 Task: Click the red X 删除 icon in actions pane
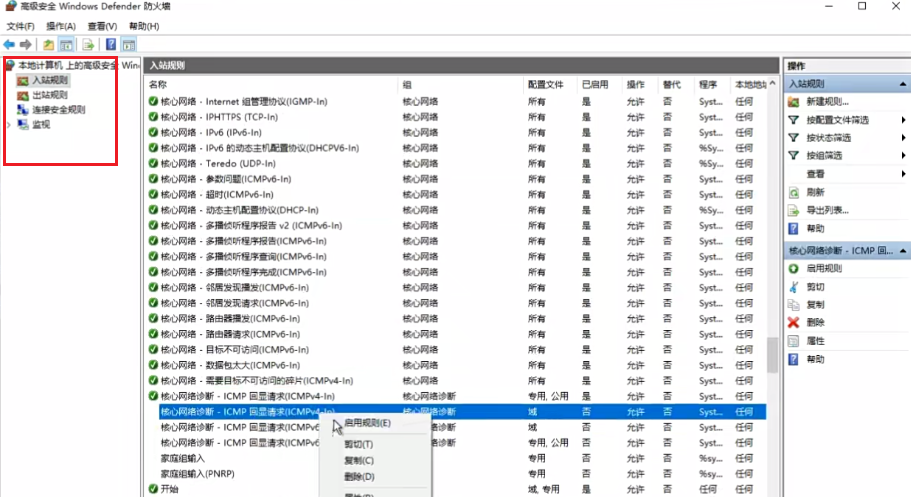pyautogui.click(x=793, y=322)
